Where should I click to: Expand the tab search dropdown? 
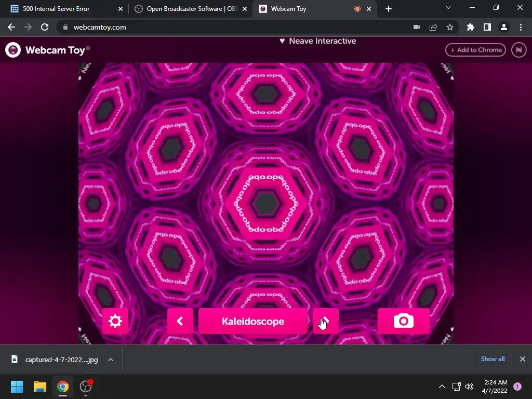point(448,7)
